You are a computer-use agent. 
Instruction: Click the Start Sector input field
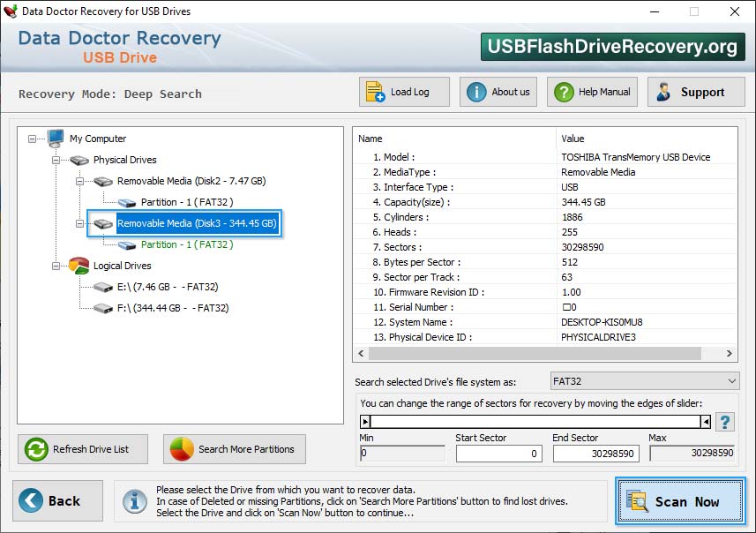tap(499, 454)
